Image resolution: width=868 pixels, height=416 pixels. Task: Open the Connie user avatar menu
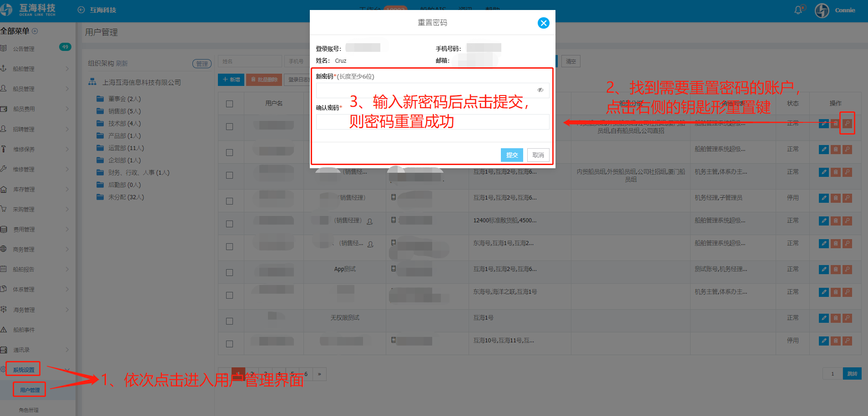point(822,10)
